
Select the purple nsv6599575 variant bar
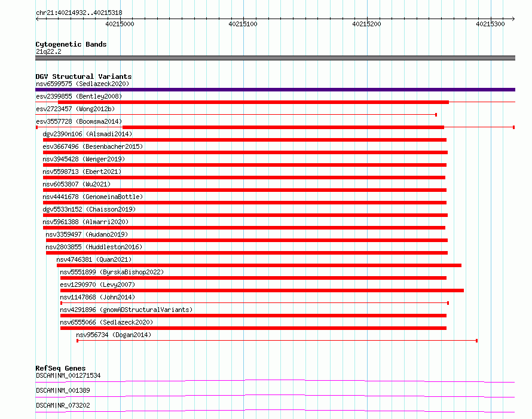pyautogui.click(x=275, y=90)
